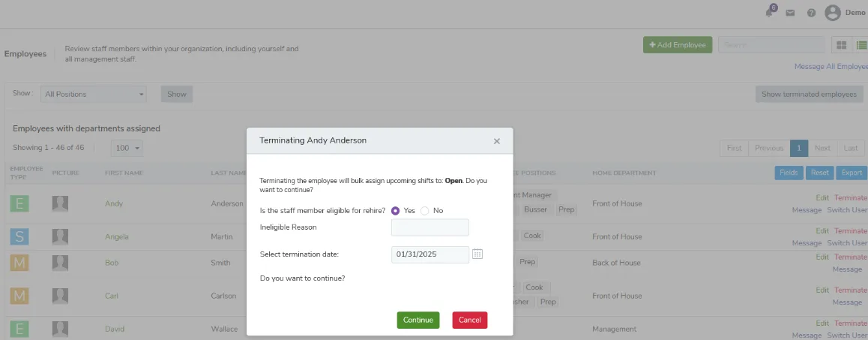This screenshot has height=340, width=868.
Task: Click the Ineligible Reason field
Action: (x=430, y=227)
